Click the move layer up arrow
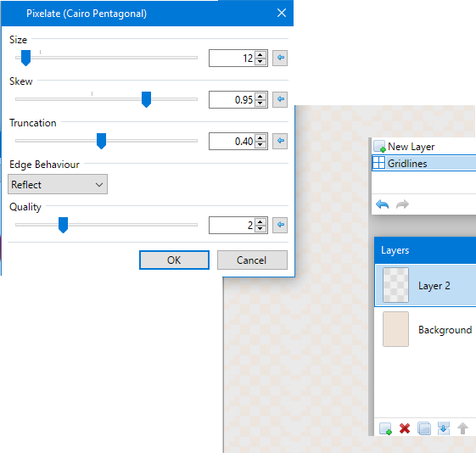 point(462,428)
